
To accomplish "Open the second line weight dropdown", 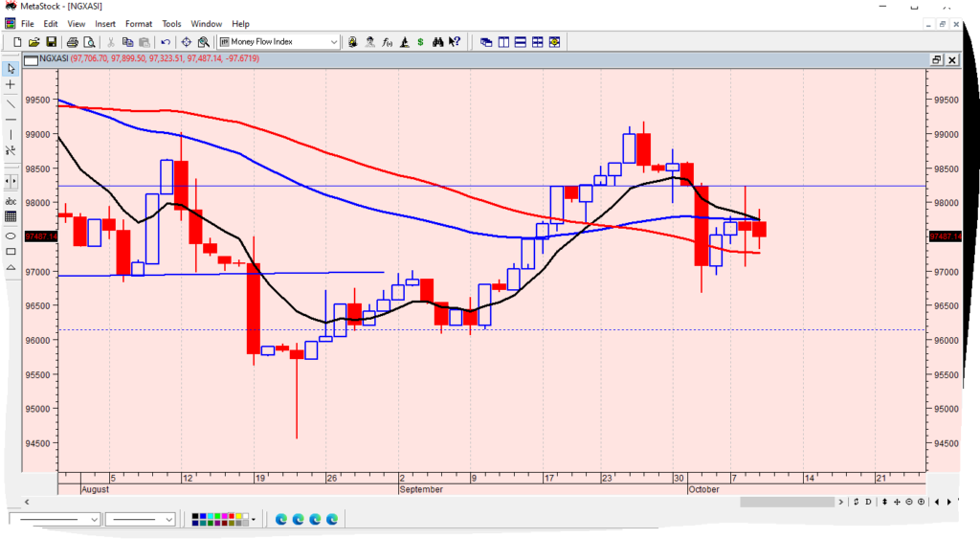I will 170,519.
